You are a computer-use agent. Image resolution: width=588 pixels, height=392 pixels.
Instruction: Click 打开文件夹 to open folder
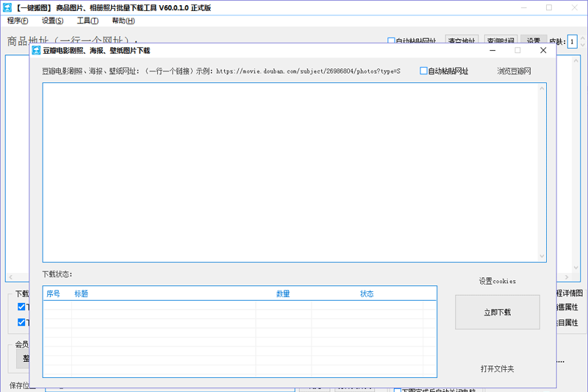(x=498, y=368)
